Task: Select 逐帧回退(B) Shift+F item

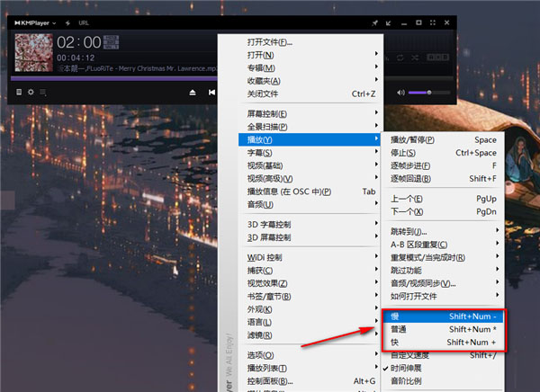Action: (443, 179)
